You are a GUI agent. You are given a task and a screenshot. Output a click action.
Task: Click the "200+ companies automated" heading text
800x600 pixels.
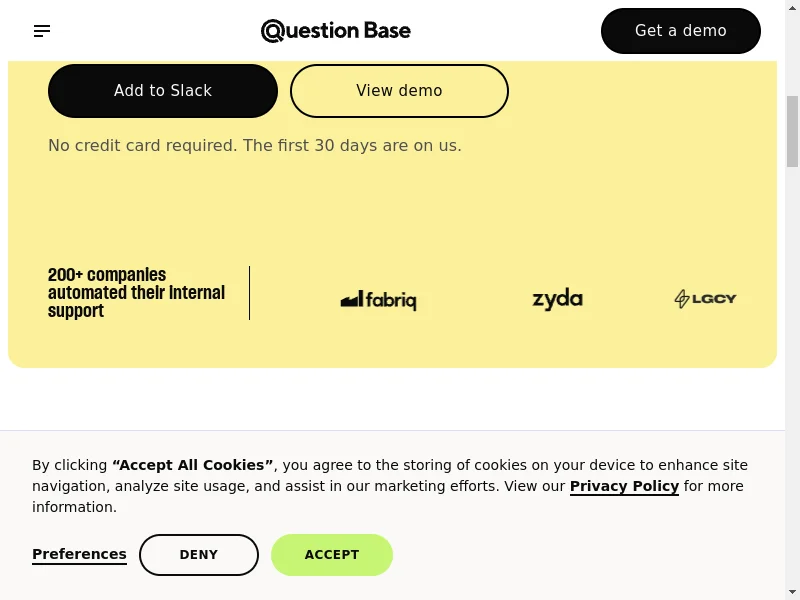[136, 293]
